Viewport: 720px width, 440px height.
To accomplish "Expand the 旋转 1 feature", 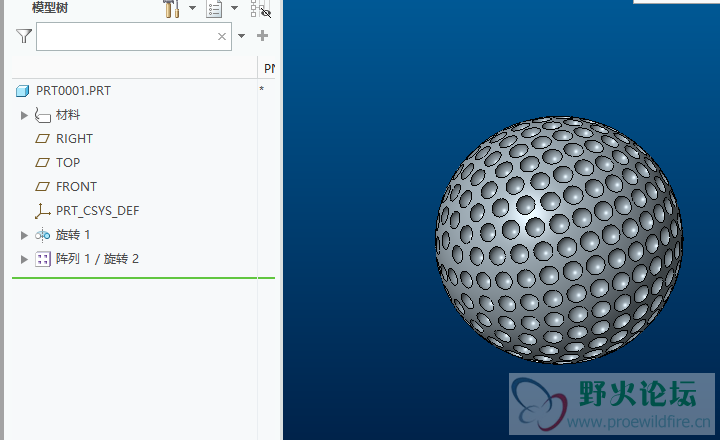I will coord(24,235).
